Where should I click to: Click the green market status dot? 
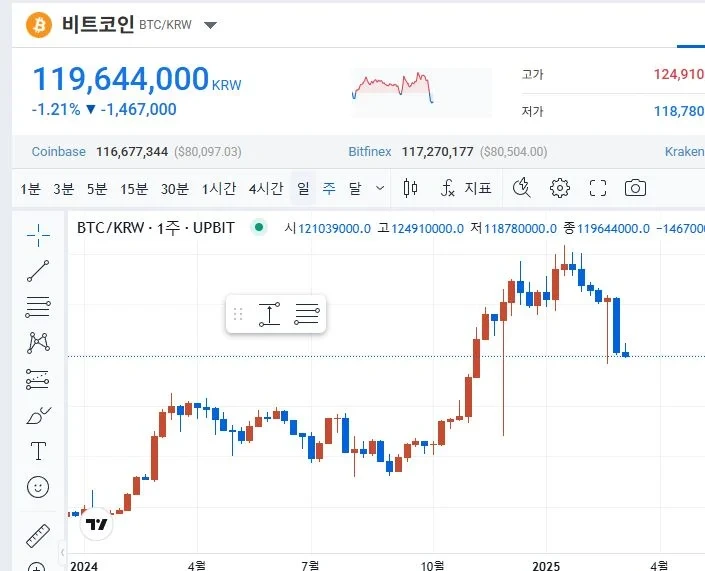click(259, 227)
